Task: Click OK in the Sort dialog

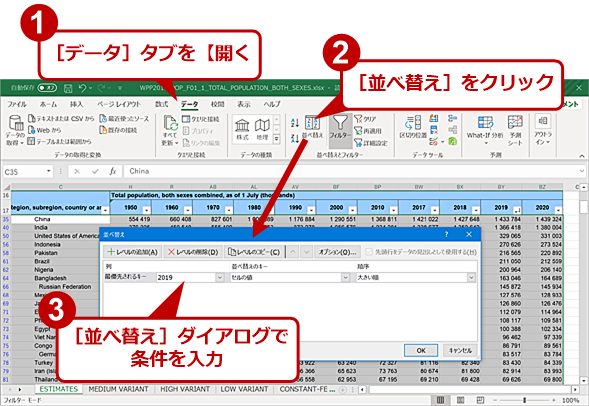Action: [x=421, y=350]
